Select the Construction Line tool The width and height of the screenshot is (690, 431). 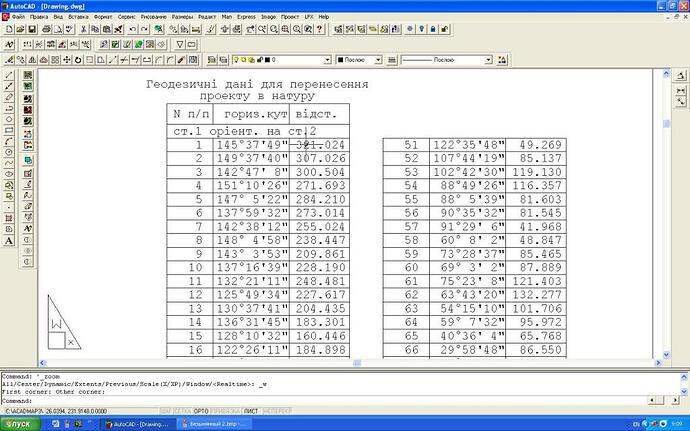9,86
